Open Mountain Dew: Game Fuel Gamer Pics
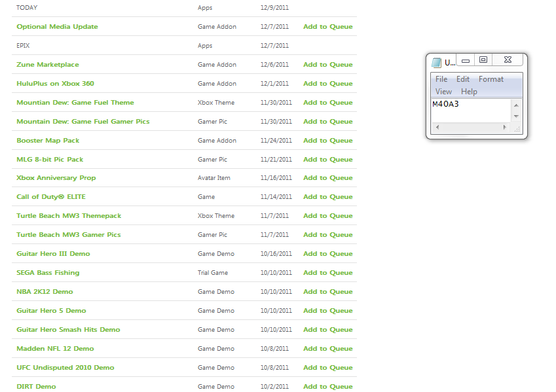This screenshot has width=556, height=392. [83, 122]
